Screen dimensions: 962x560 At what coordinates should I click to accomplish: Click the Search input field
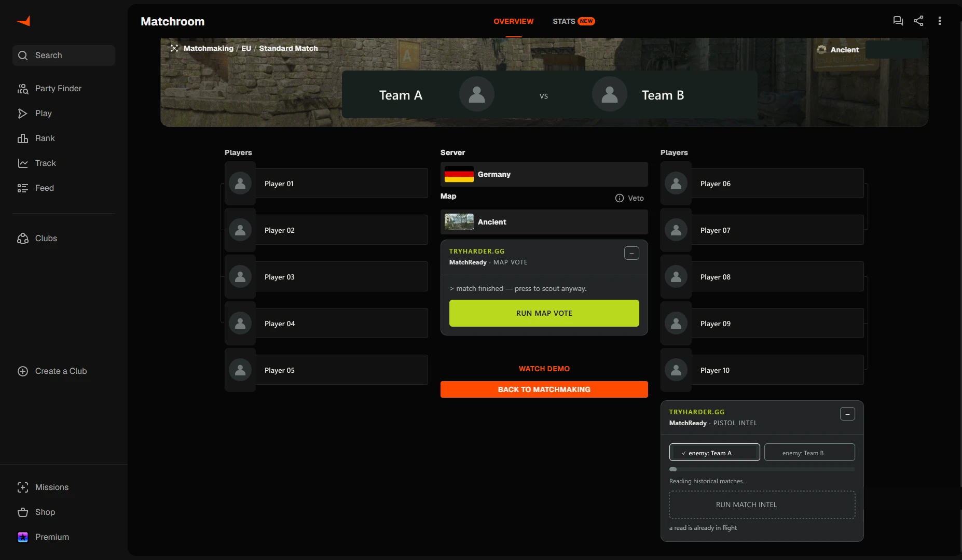[x=64, y=55]
